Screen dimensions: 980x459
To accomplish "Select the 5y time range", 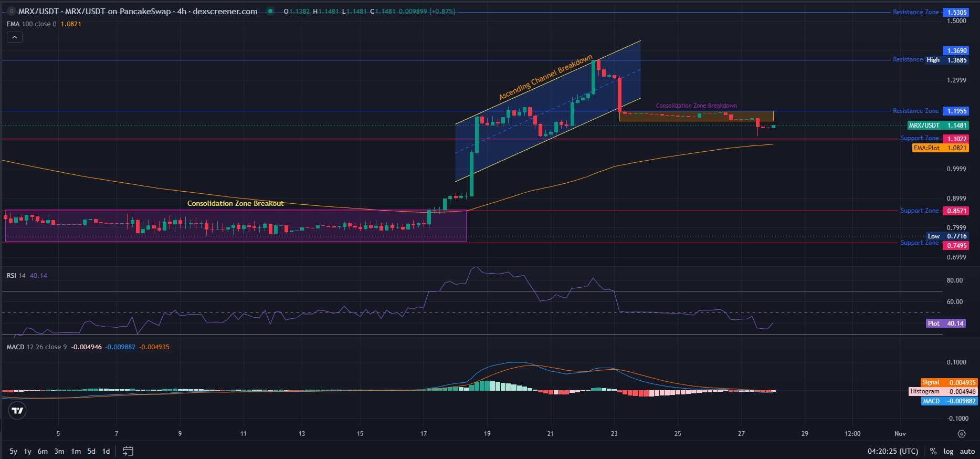I will [x=13, y=451].
